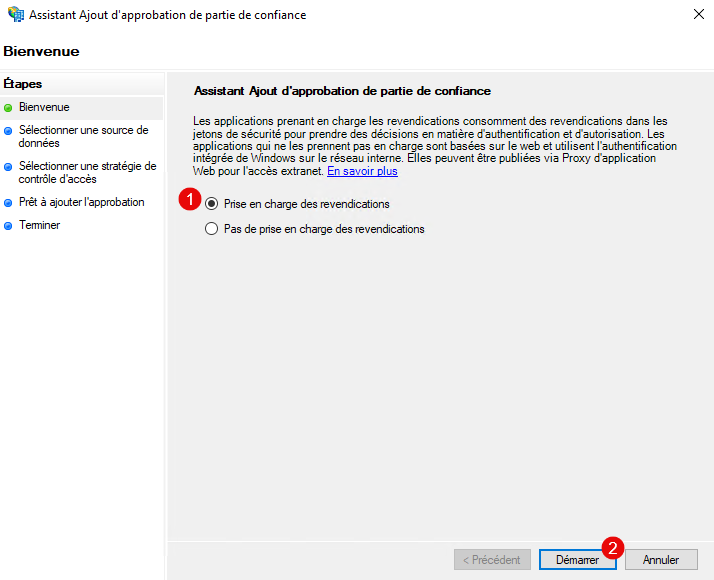Screen dimensions: 714x580
Task: Click the blue bullet beside Terminer
Action: (x=9, y=225)
